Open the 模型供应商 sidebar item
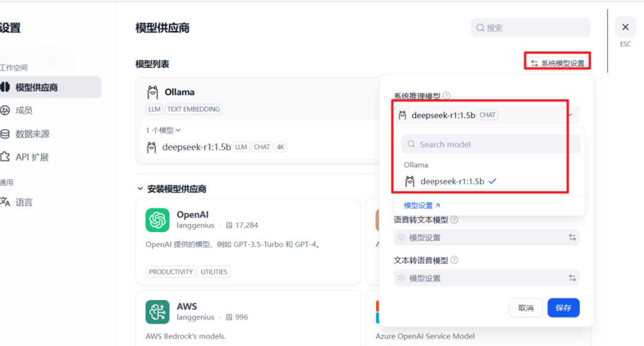 pos(50,87)
